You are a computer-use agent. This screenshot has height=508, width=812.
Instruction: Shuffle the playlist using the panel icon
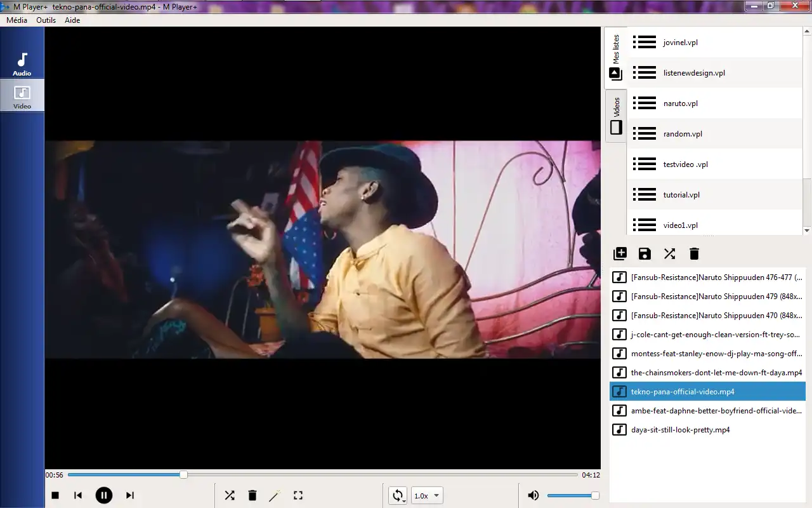click(669, 254)
